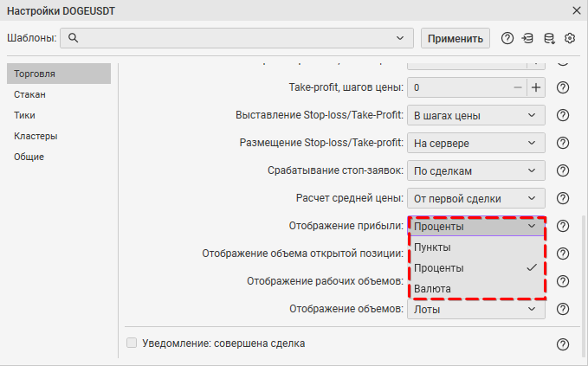Open the Выставление Stop-loss/Take-Profit dropdown
Screen dimensions: 588x366
coord(475,115)
